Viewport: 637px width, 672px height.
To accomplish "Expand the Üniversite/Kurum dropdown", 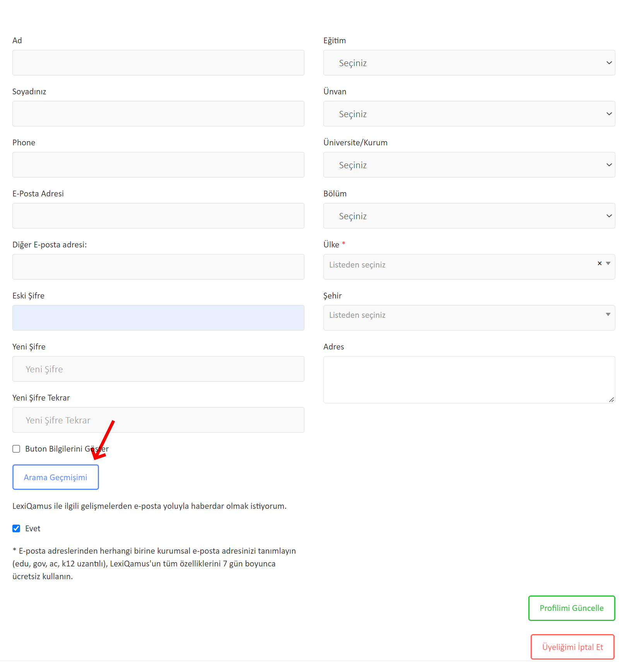I will click(x=469, y=165).
